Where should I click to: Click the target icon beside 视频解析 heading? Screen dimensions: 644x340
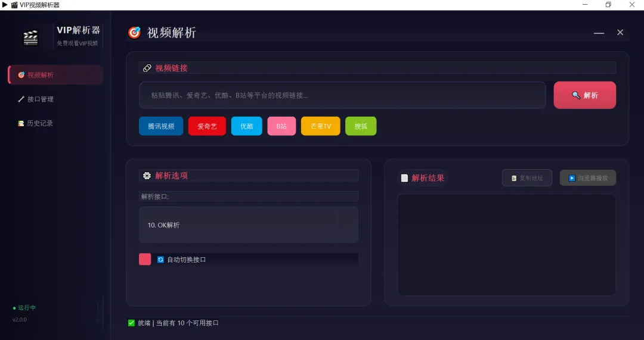pyautogui.click(x=134, y=32)
